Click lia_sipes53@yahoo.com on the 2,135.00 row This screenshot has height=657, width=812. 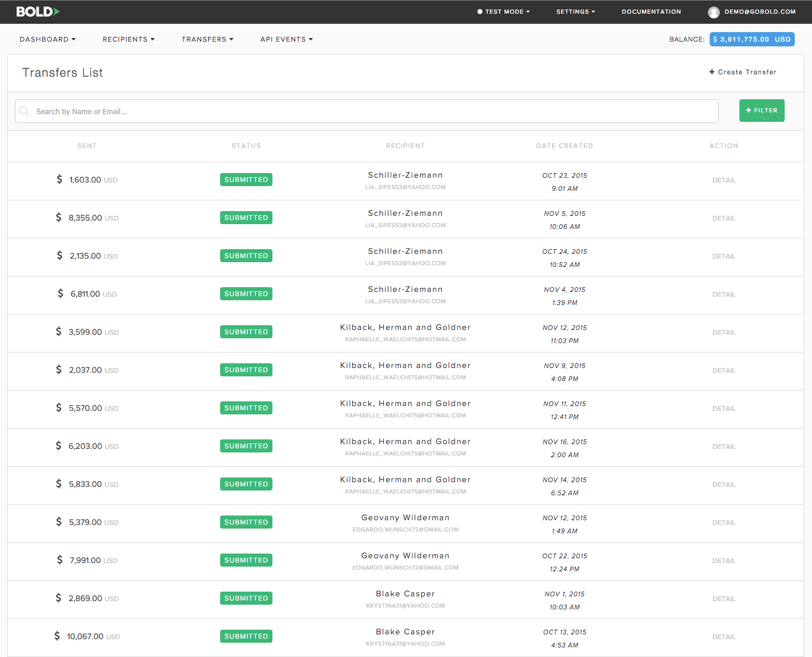click(x=405, y=263)
